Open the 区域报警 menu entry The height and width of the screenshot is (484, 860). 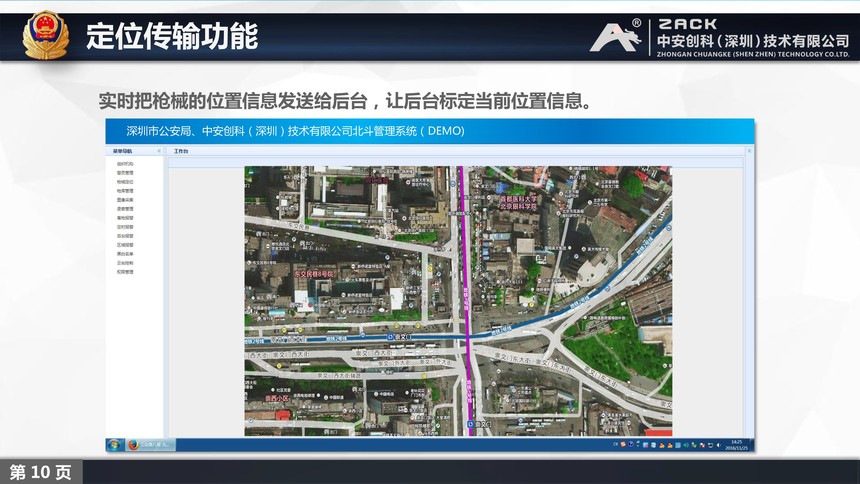pos(125,245)
